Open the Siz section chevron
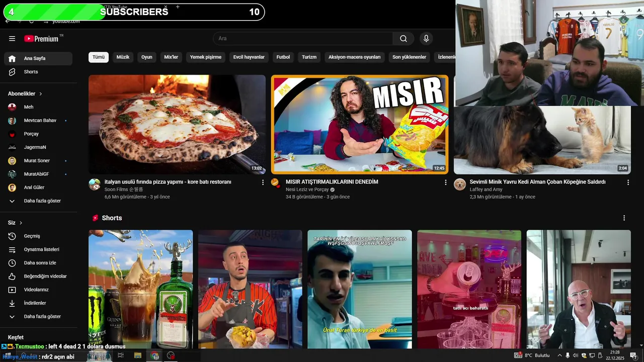Viewport: 644px width, 362px height. tap(21, 223)
